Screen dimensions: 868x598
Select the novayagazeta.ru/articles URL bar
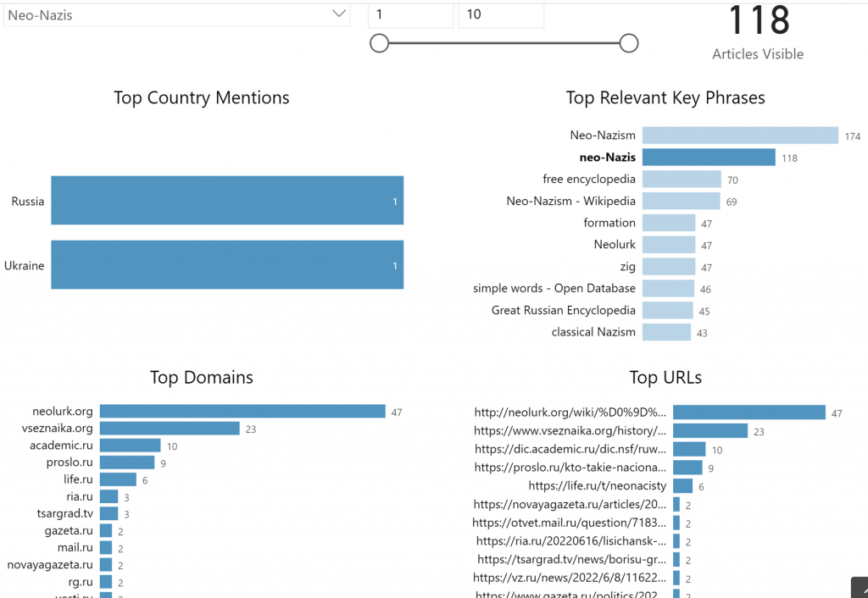[676, 504]
